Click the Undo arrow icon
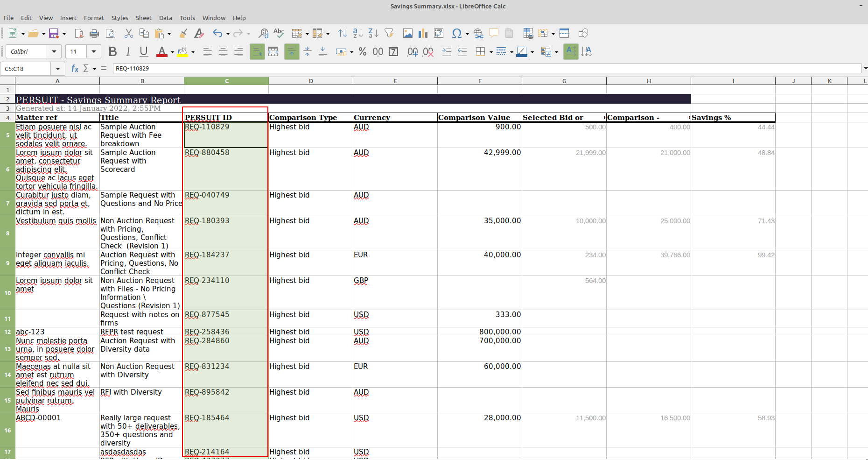 coord(217,34)
